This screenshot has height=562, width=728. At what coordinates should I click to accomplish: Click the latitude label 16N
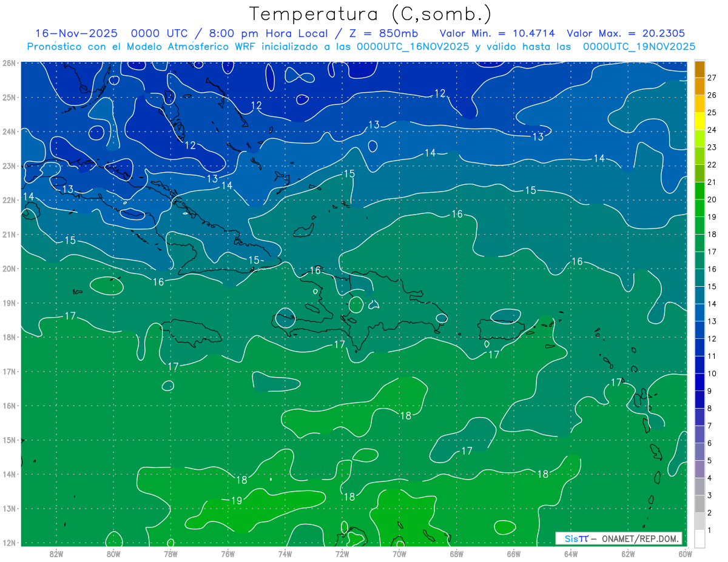click(x=9, y=406)
